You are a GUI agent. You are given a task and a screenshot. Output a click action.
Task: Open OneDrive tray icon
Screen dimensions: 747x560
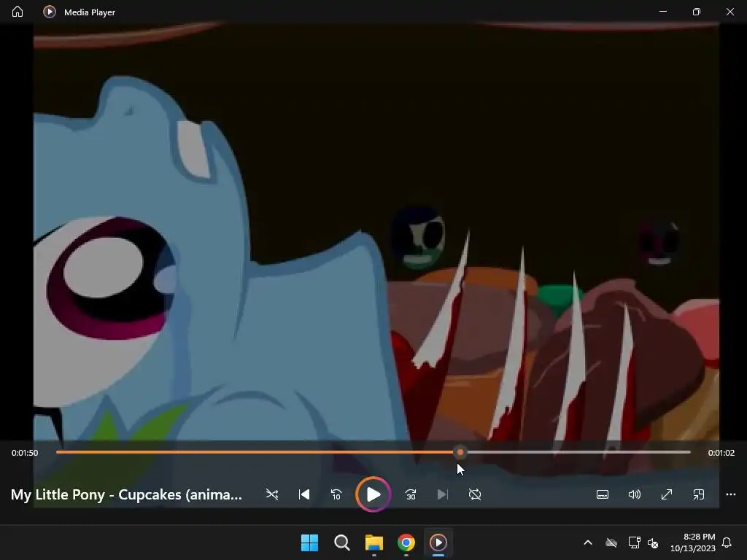tap(611, 542)
